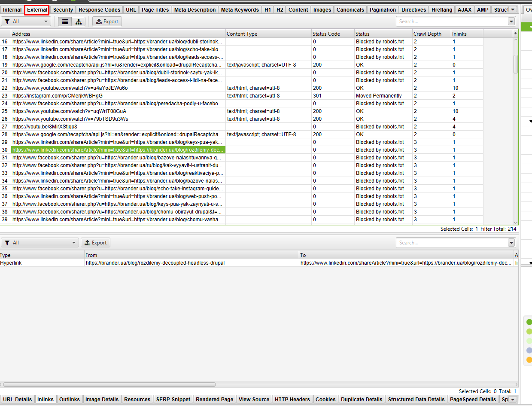Open the lower pane All filter dropdown
This screenshot has width=532, height=406.
point(40,243)
